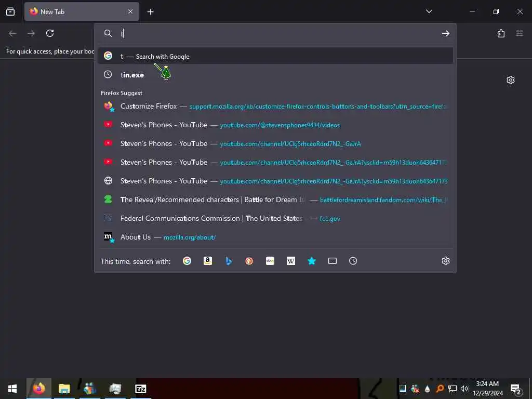Viewport: 532px width, 399px height.
Task: Open The Reveal/Recommended characters fandom result
Action: pos(275,199)
